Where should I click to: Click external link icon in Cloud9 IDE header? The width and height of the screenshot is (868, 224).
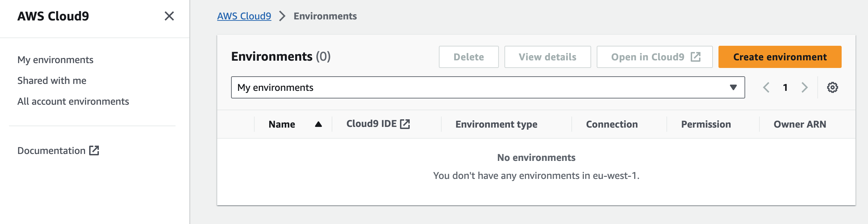(405, 124)
